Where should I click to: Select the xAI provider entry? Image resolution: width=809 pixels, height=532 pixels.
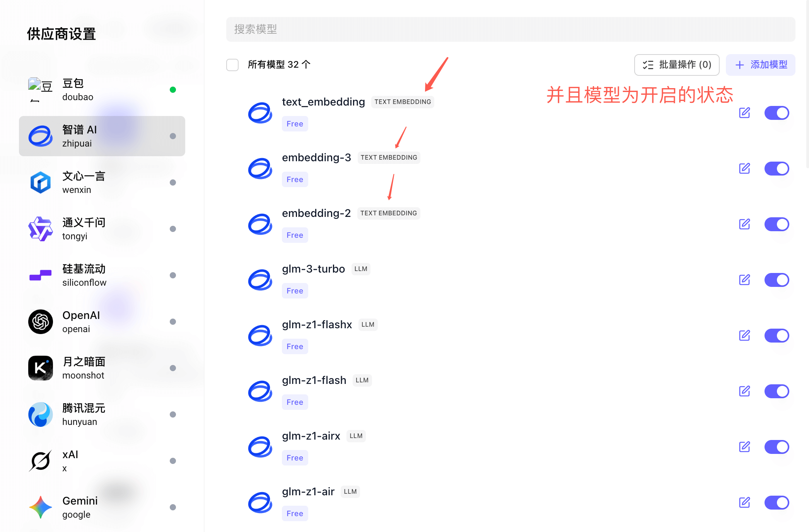(x=70, y=460)
